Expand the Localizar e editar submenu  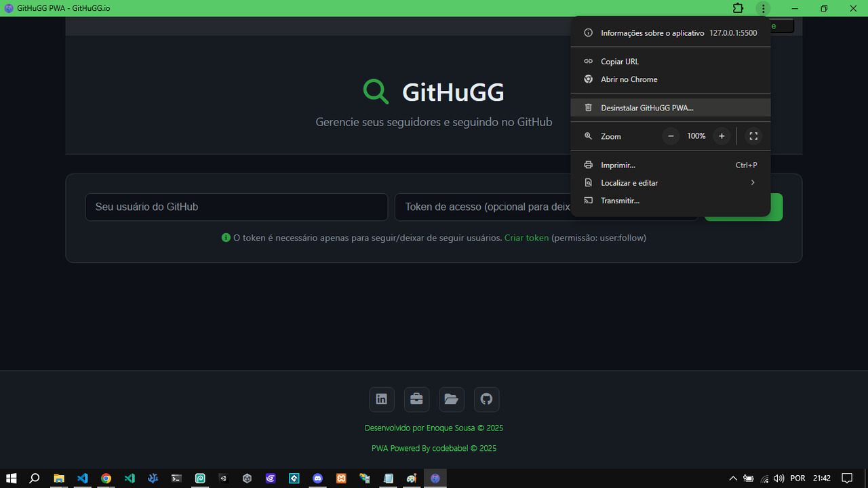(x=670, y=183)
